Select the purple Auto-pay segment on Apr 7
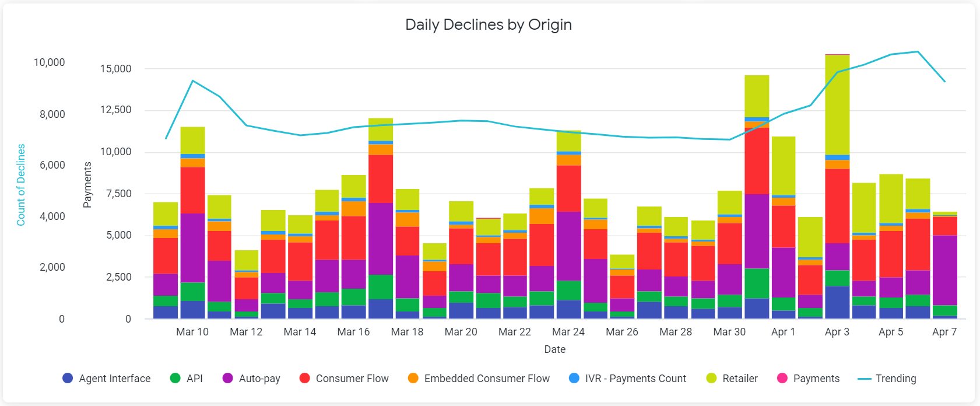 [x=945, y=270]
